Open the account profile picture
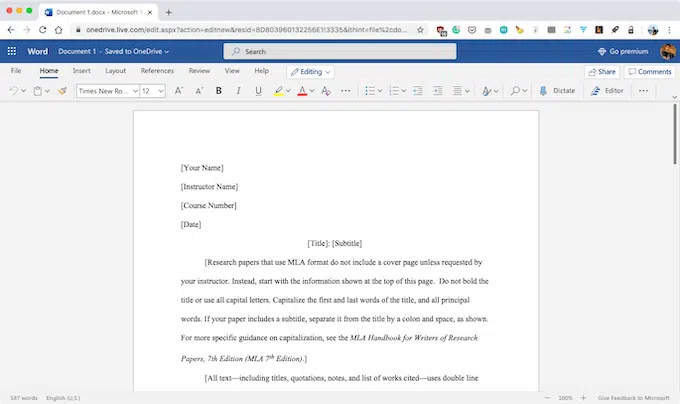This screenshot has width=680, height=404. tap(668, 51)
